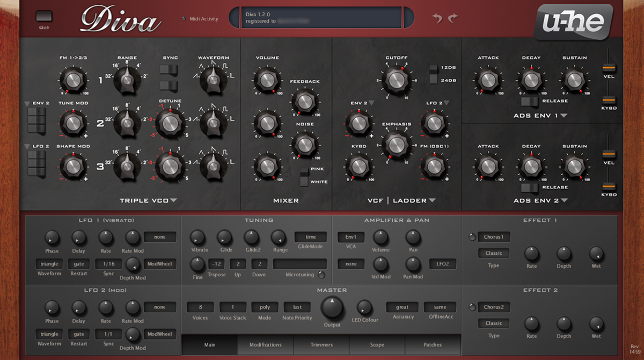
Task: Select the 12DB filter slope switch
Action: pyautogui.click(x=433, y=69)
